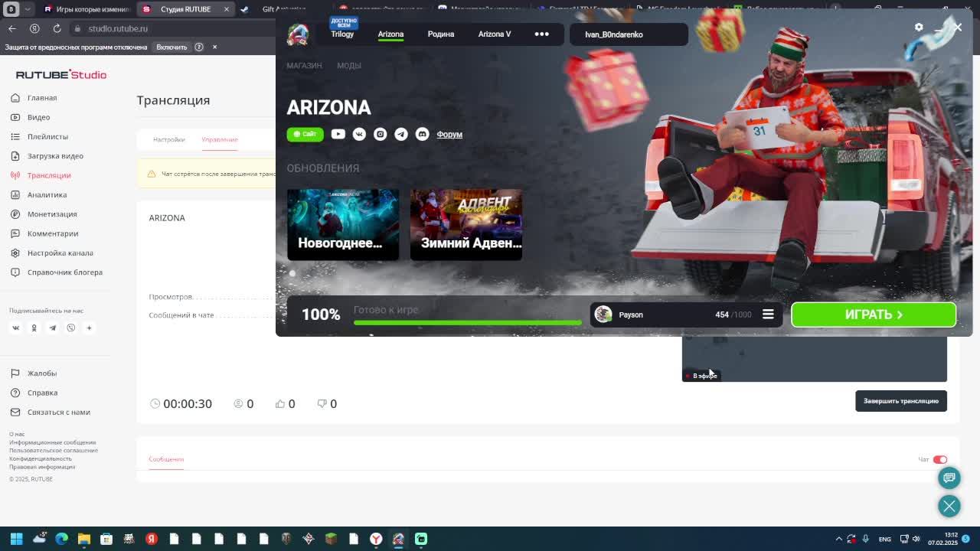Open the Telegram icon in launcher
Screen dimensions: 980x551
401,134
